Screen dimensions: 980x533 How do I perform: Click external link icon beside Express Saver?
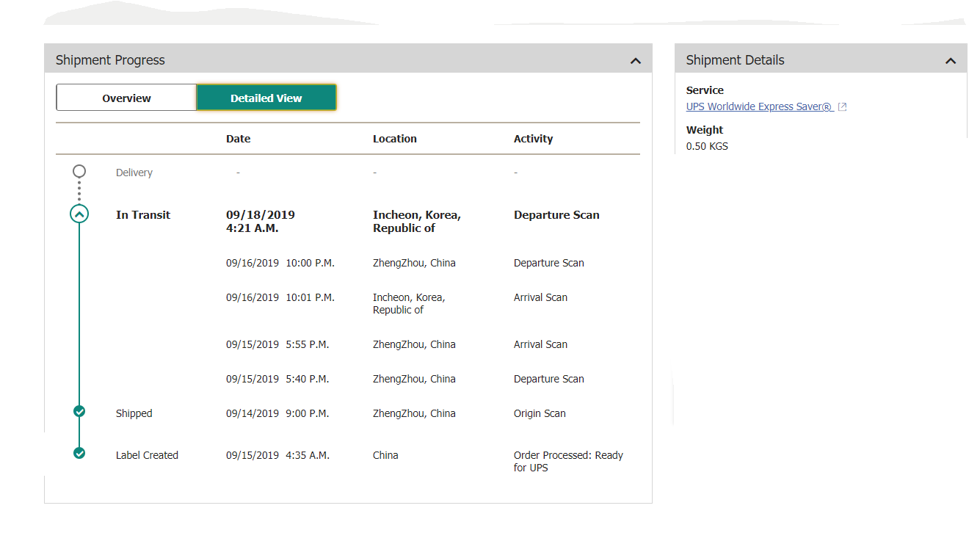coord(843,107)
